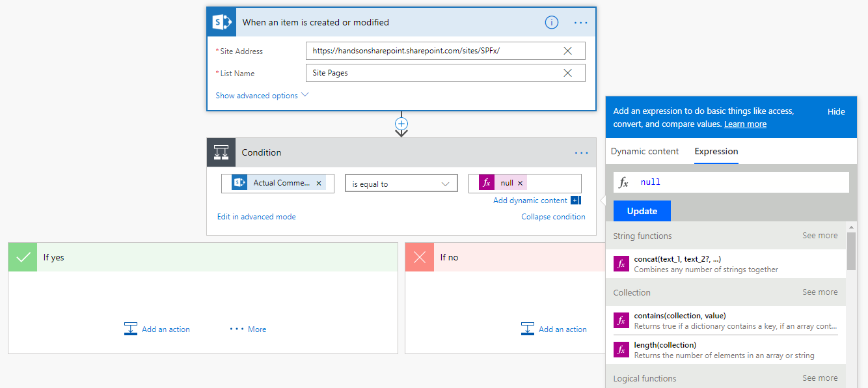This screenshot has width=868, height=388.
Task: Select the Expression tab
Action: coord(716,151)
